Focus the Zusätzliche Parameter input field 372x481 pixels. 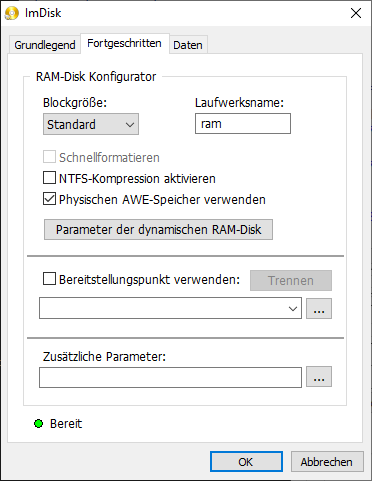(x=170, y=377)
